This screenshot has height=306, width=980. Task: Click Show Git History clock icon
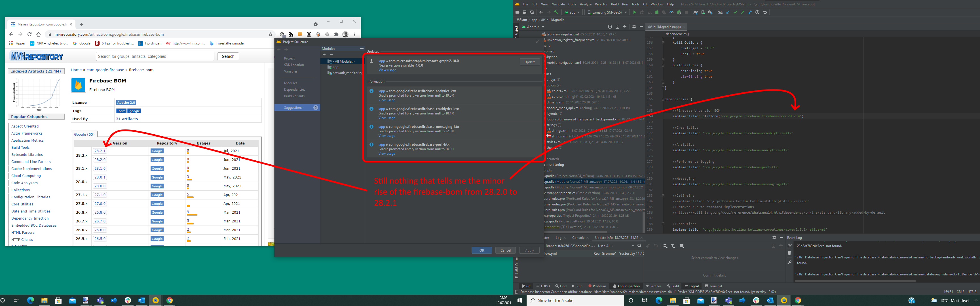tap(757, 12)
